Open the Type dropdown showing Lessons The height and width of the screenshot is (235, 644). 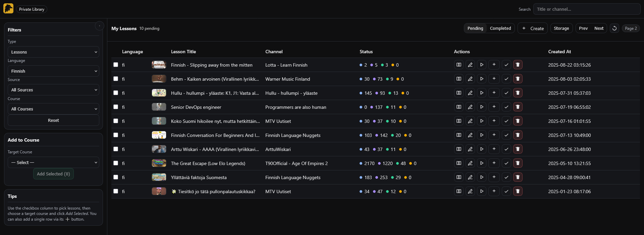(x=53, y=52)
